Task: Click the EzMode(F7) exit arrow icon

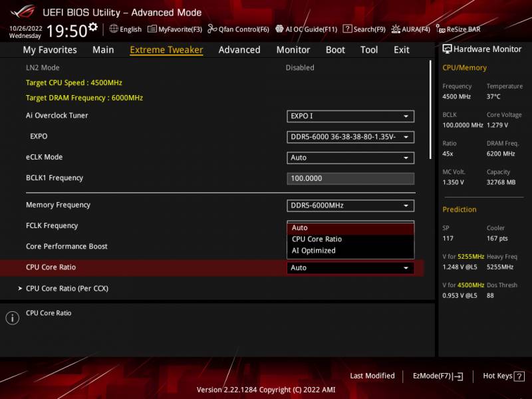Action: click(x=458, y=376)
